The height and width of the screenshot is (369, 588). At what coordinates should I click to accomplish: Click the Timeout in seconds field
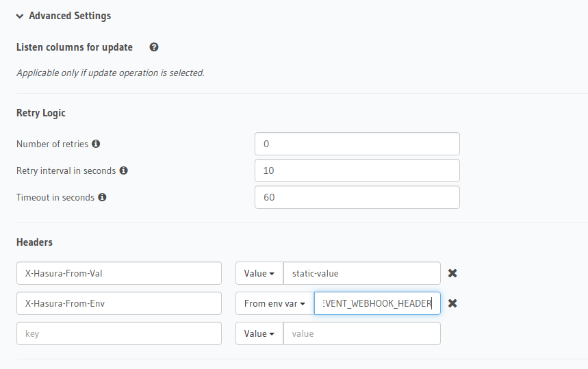pos(357,197)
